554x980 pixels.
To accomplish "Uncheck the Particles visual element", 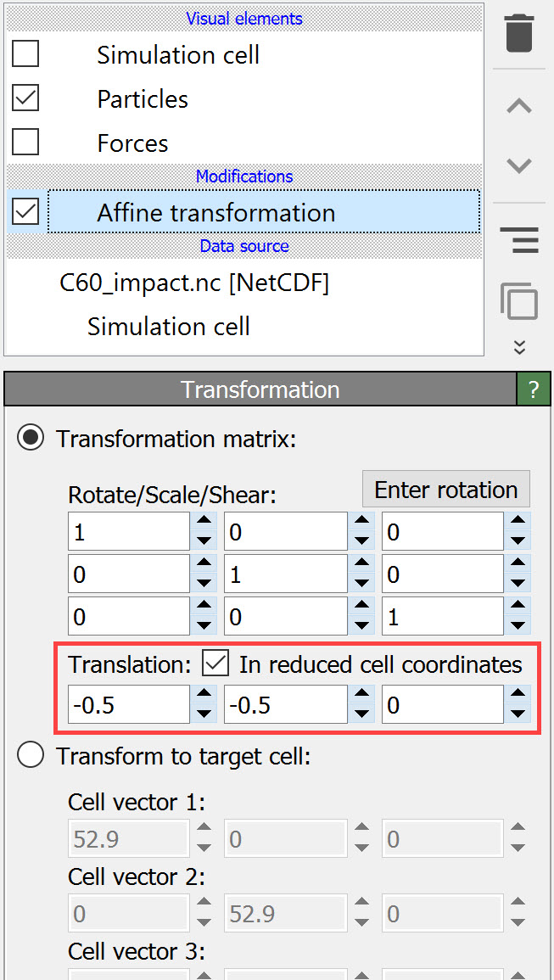I will [25, 98].
